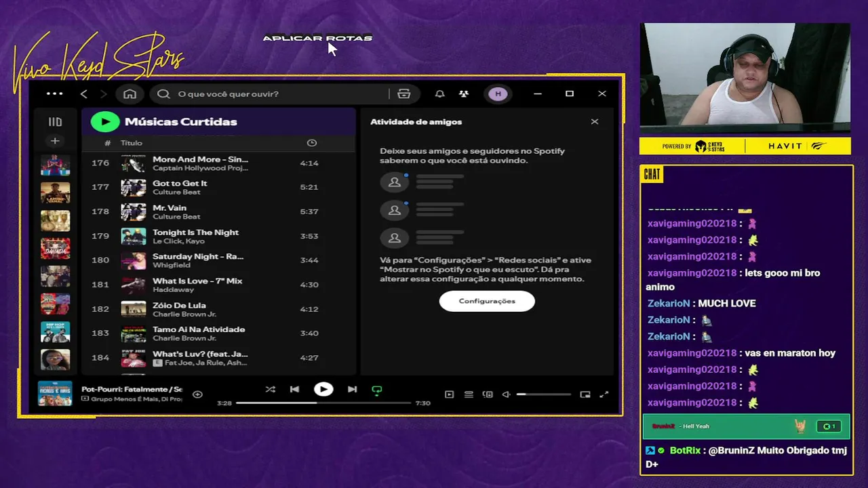This screenshot has width=868, height=488.
Task: Open now playing artist Grupo Menos É Mais
Action: (136, 399)
